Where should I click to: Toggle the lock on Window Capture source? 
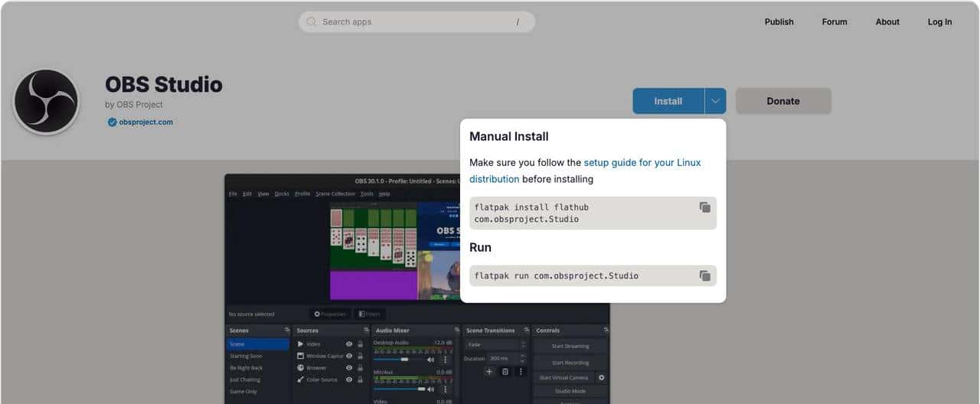coord(360,356)
